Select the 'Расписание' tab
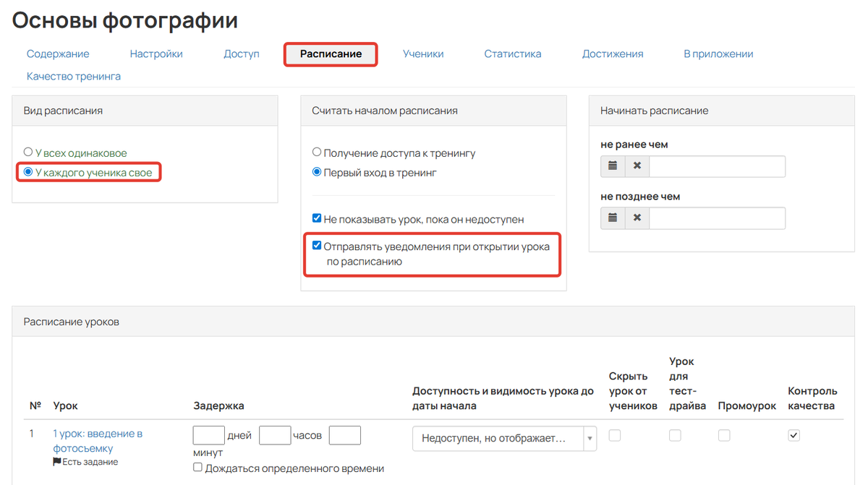868x485 pixels. pyautogui.click(x=331, y=54)
